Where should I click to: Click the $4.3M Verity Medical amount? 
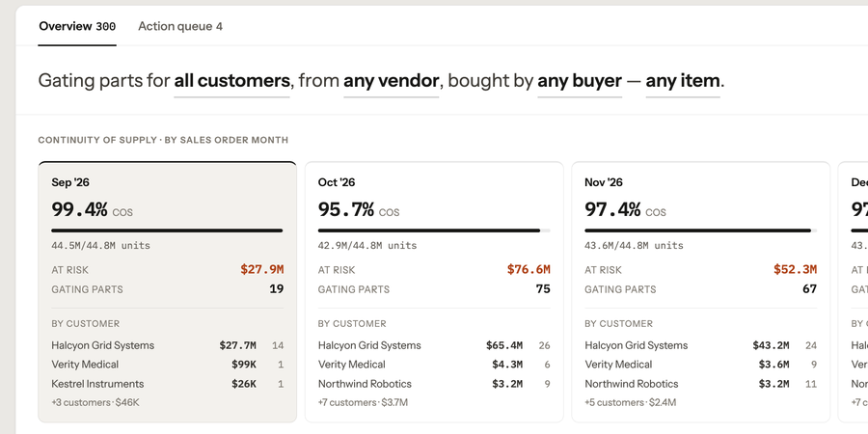(x=507, y=365)
